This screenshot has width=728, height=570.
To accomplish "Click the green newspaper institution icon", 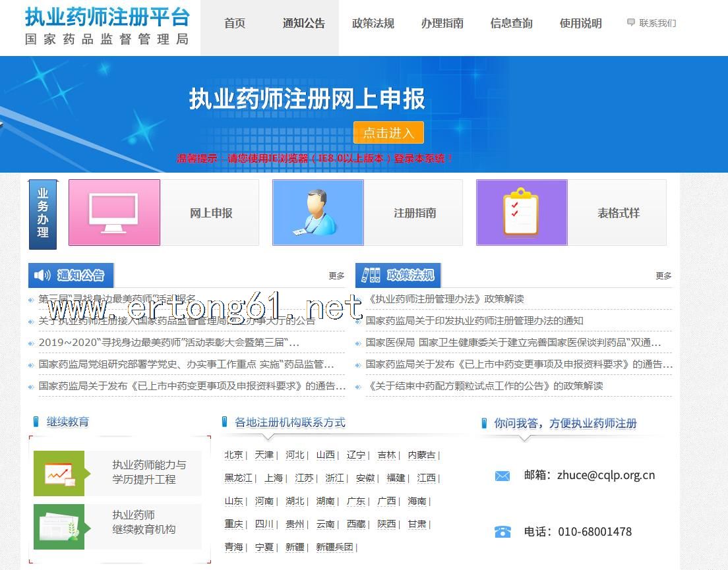I will [59, 527].
